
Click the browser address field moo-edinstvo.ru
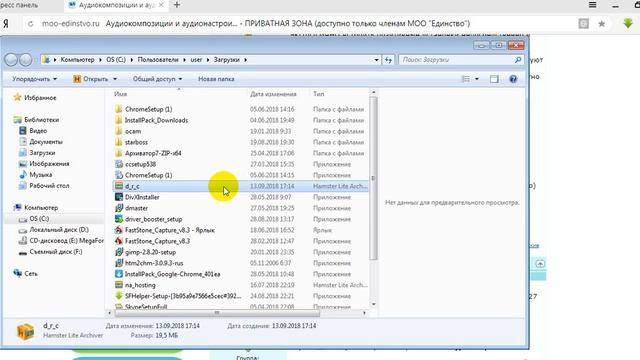(x=71, y=24)
